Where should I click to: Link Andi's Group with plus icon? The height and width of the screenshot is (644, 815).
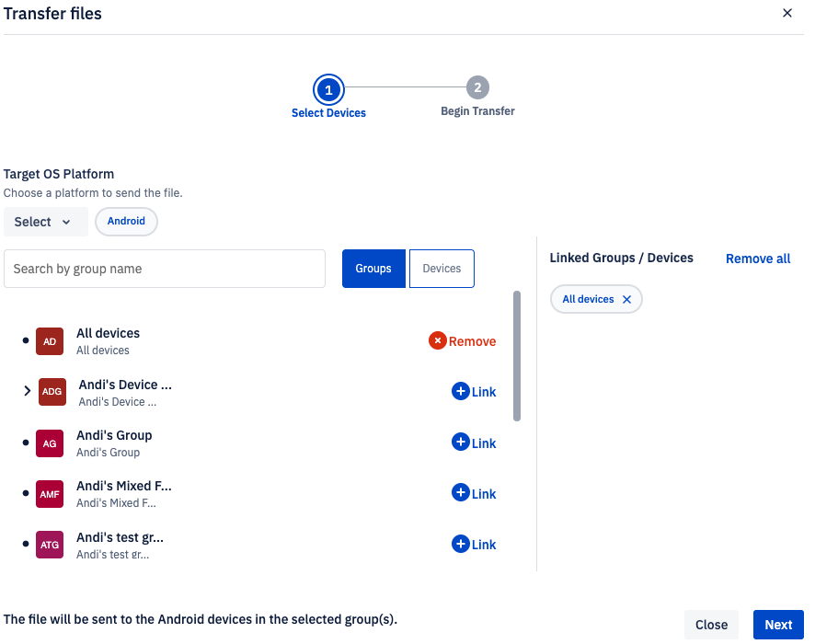(x=461, y=443)
